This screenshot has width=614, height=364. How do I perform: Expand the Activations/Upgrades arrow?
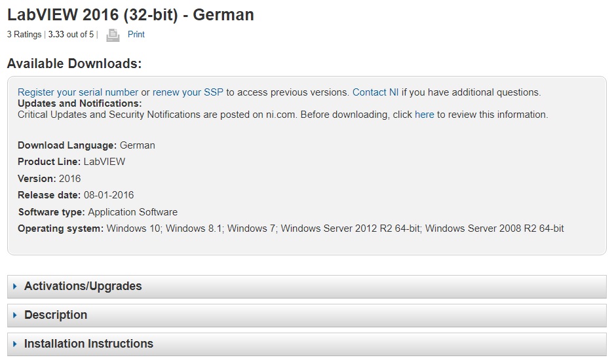(15, 287)
